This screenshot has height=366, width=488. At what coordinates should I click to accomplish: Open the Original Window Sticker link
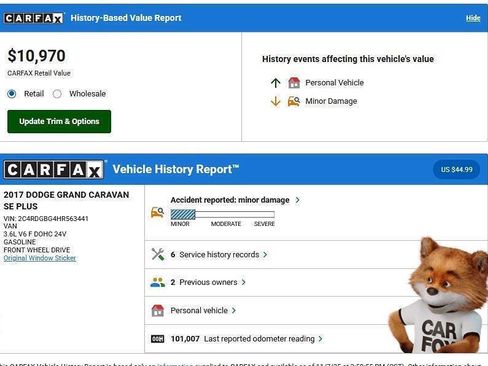40,258
